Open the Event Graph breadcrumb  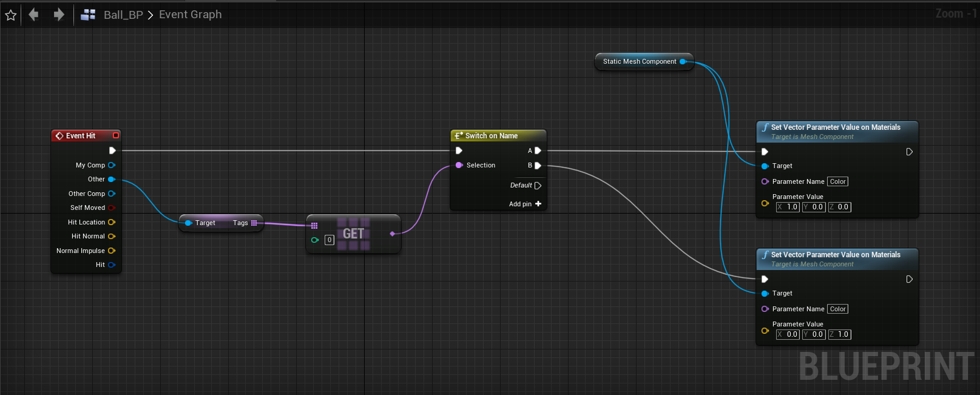pyautogui.click(x=190, y=15)
